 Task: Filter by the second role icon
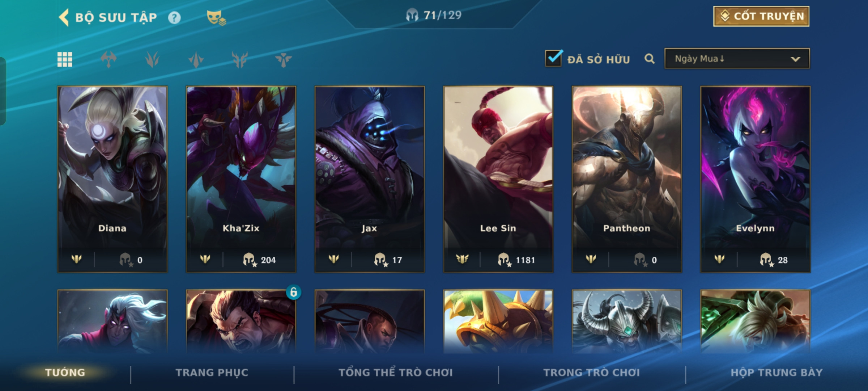152,59
